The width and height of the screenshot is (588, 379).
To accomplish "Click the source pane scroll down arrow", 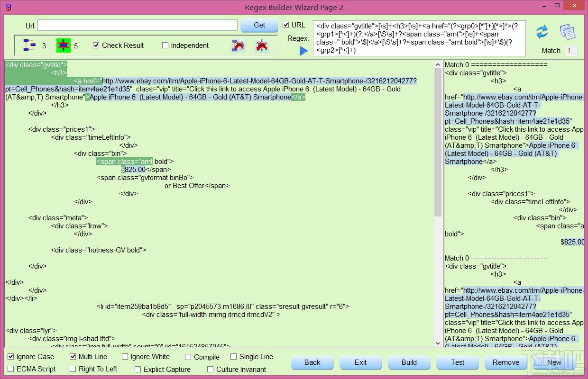I will [x=438, y=343].
